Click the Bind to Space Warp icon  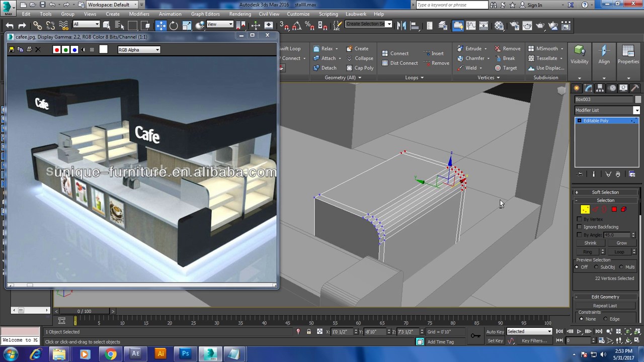coord(63,25)
